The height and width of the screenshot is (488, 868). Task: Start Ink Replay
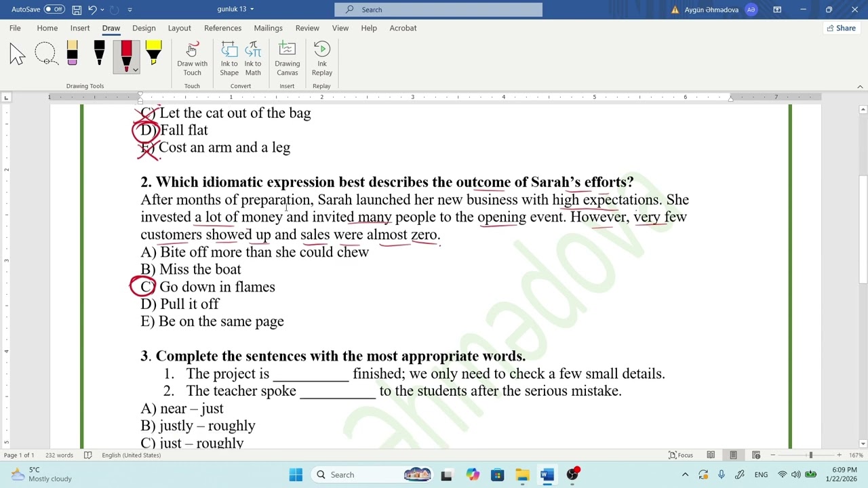click(322, 59)
